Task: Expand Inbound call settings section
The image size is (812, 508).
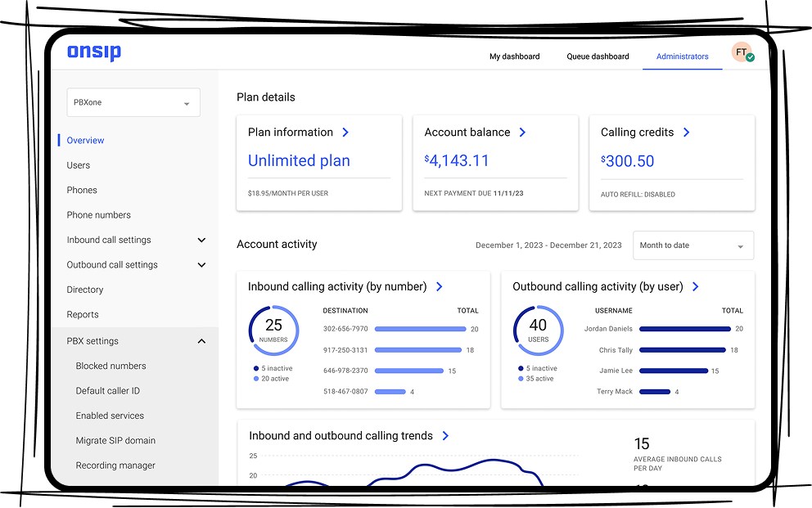Action: pos(201,241)
